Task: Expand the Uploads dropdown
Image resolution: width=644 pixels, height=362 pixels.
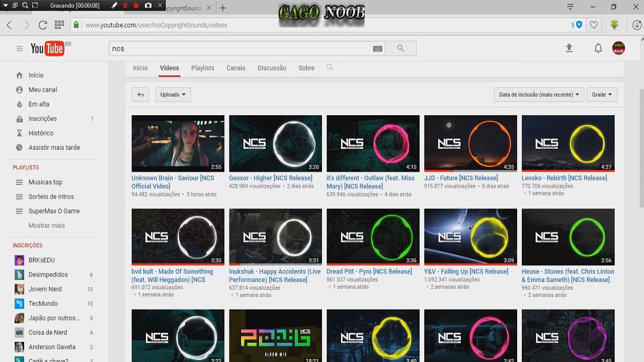Action: (173, 95)
